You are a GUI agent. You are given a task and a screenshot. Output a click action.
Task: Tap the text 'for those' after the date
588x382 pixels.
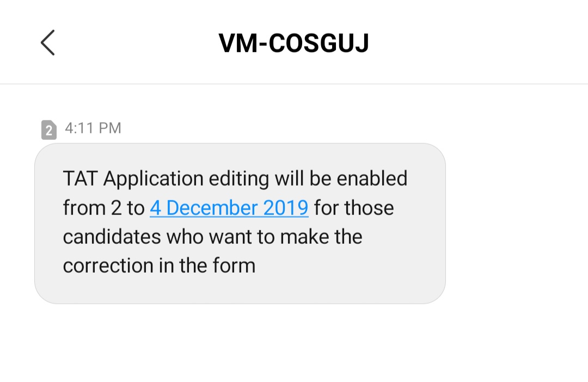[x=354, y=208]
